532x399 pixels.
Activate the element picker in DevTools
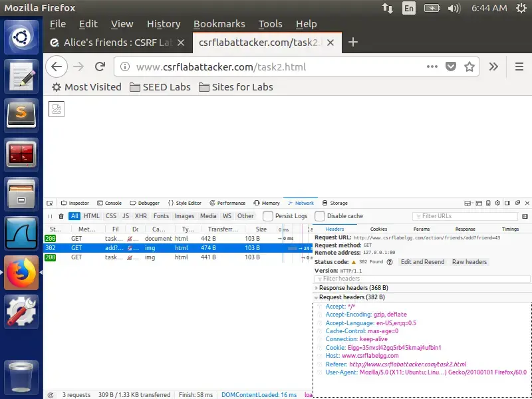pyautogui.click(x=50, y=203)
